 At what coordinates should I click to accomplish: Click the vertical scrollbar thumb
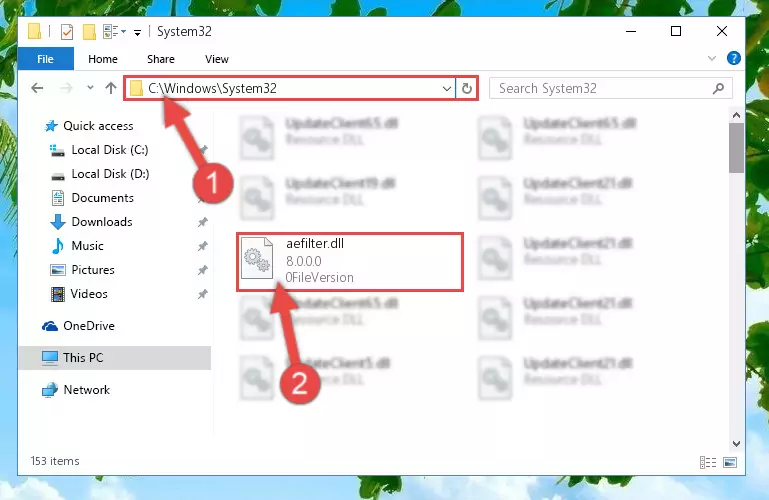[736, 148]
